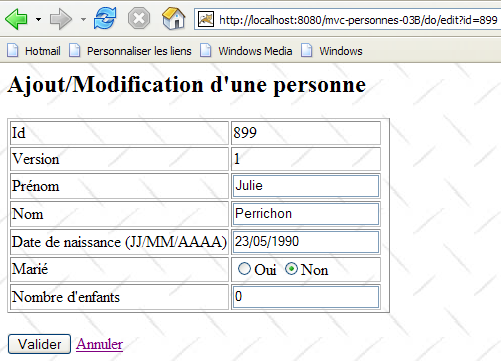Reload the page with the Refresh icon
Image resolution: width=501 pixels, height=361 pixels.
pyautogui.click(x=105, y=18)
